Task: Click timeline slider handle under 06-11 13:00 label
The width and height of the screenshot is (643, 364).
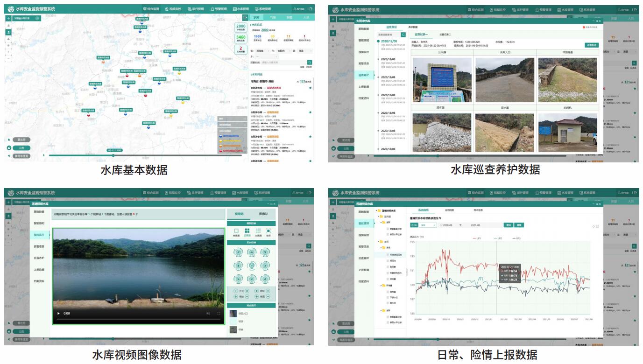Action: [113, 155]
